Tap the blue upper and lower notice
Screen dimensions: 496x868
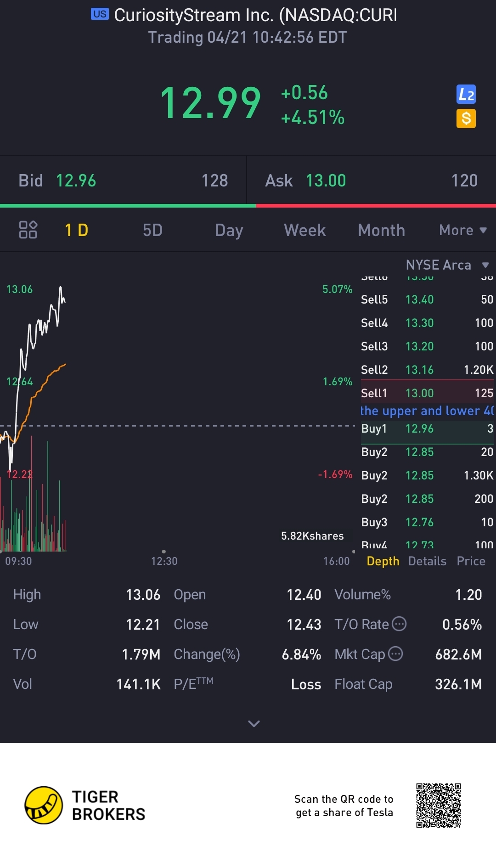coord(427,411)
